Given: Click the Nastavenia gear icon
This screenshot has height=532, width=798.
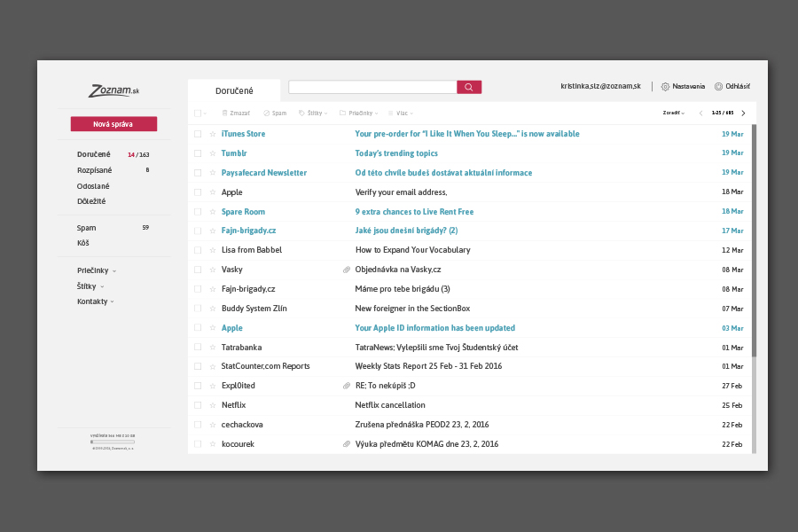Looking at the screenshot, I should (x=664, y=86).
